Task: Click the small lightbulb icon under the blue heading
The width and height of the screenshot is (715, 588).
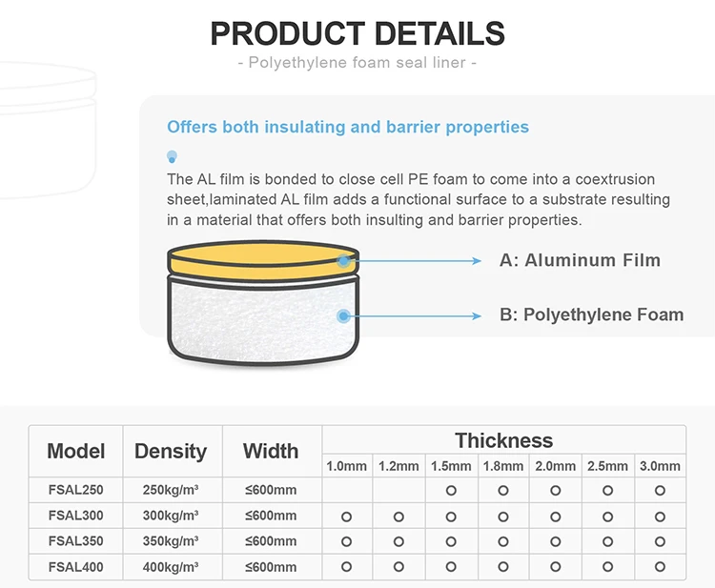Action: coord(172,156)
